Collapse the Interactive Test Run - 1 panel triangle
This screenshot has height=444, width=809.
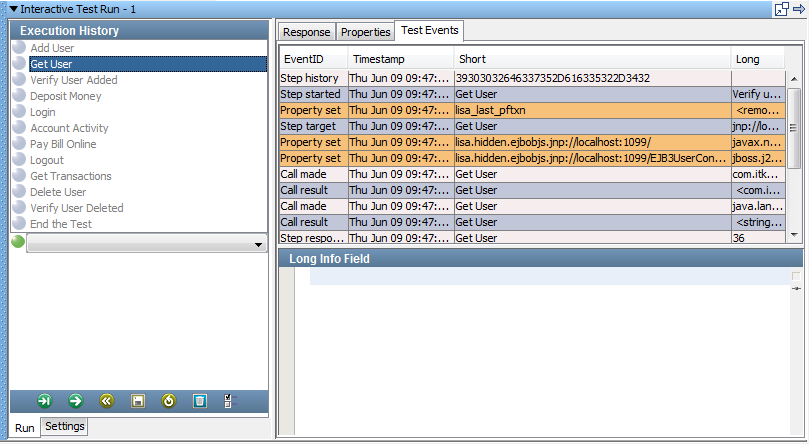pyautogui.click(x=14, y=9)
